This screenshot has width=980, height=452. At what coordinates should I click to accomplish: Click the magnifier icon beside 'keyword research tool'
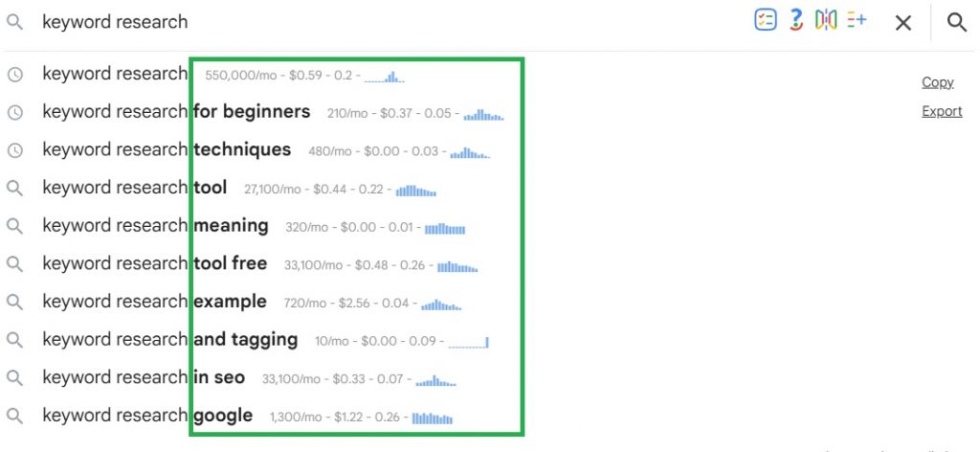[15, 189]
